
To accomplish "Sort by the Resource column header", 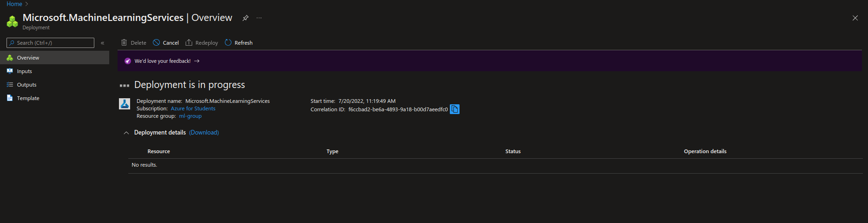I will pyautogui.click(x=158, y=151).
